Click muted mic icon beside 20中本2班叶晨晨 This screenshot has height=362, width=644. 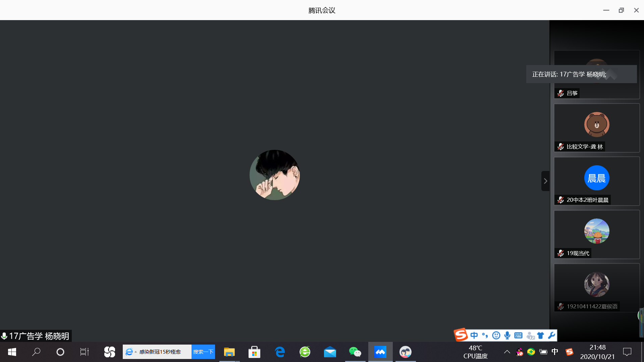point(560,200)
